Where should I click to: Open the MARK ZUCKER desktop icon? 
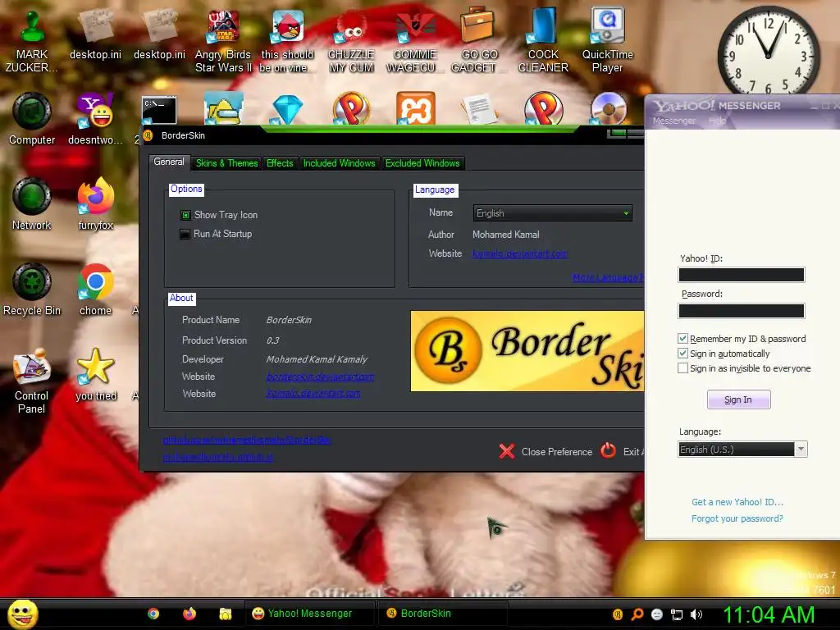[x=31, y=41]
